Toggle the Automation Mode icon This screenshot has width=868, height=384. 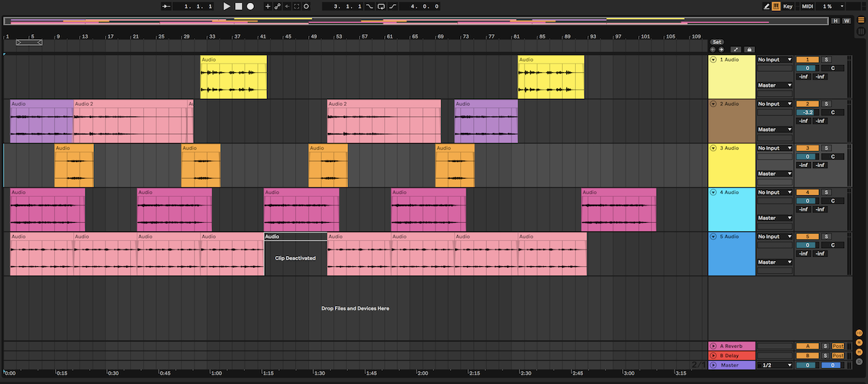click(x=734, y=49)
